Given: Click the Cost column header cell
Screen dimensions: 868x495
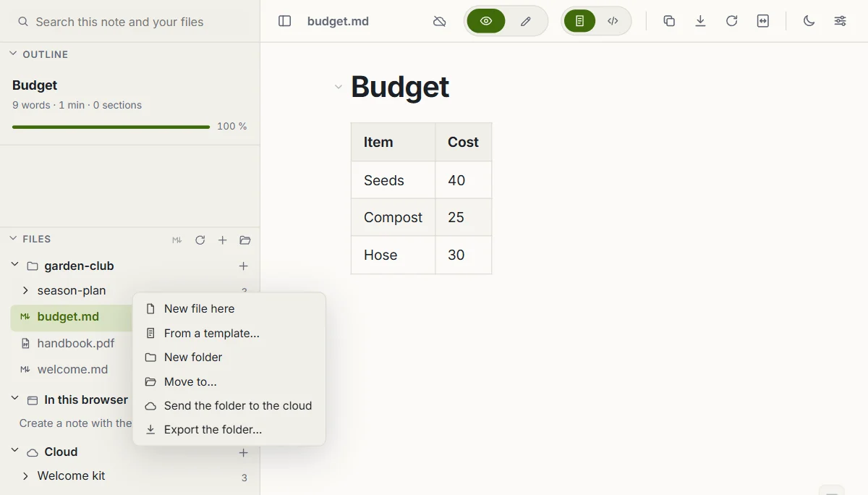Looking at the screenshot, I should (x=464, y=142).
